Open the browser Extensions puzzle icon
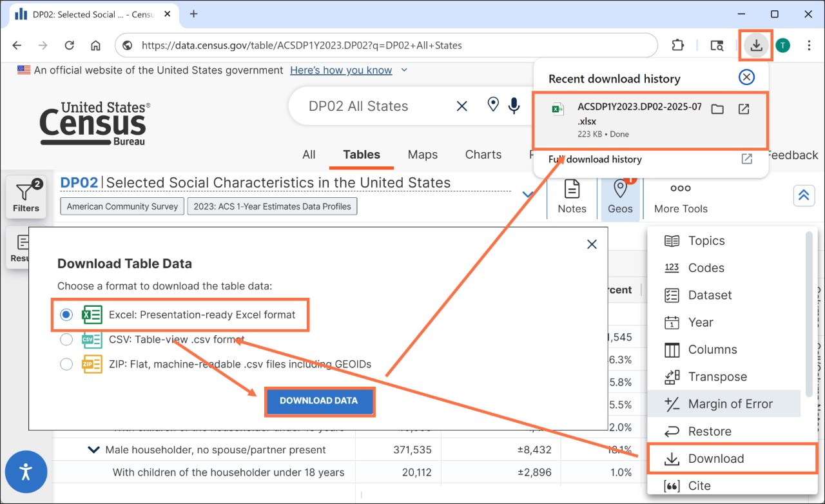Viewport: 825px width, 504px height. pos(677,45)
